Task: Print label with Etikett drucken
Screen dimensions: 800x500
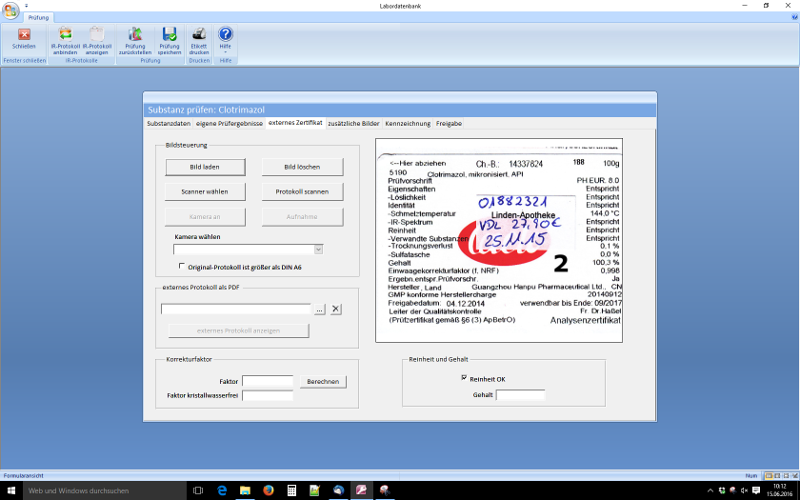Action: pyautogui.click(x=199, y=35)
